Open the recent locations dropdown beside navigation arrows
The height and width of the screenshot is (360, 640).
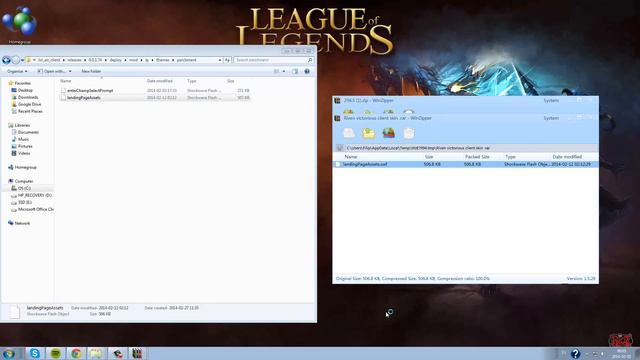pos(22,60)
